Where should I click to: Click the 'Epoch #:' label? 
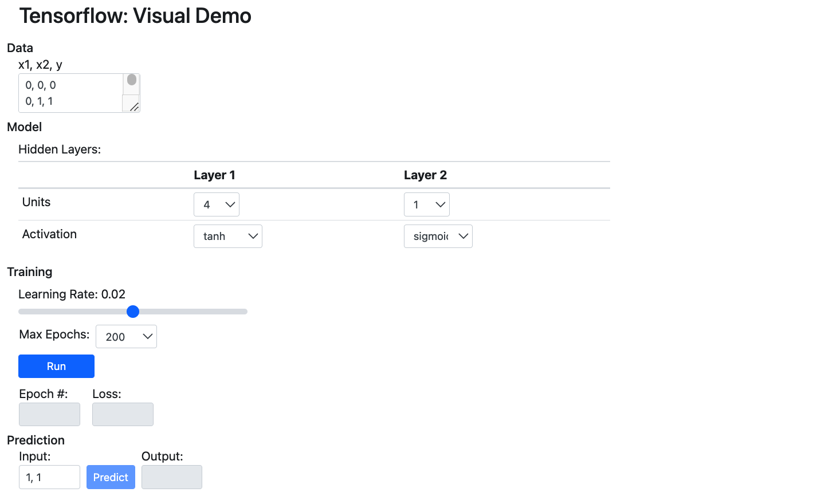click(44, 394)
